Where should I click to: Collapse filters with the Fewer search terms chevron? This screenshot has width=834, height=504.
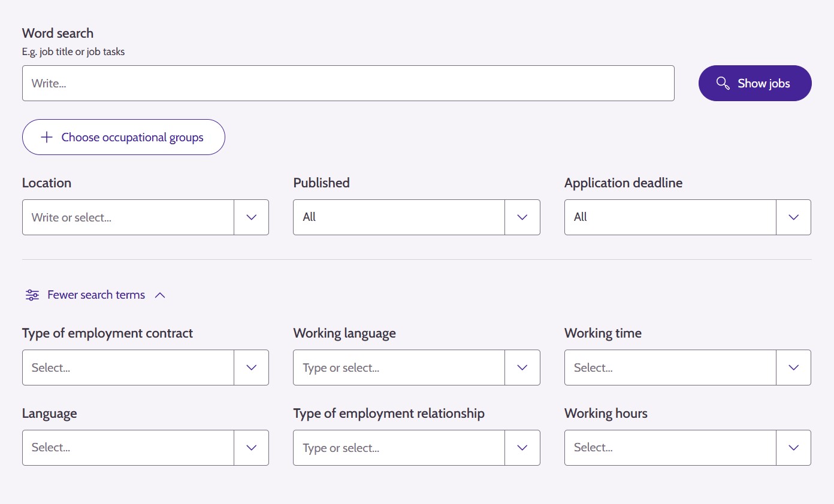pos(160,295)
